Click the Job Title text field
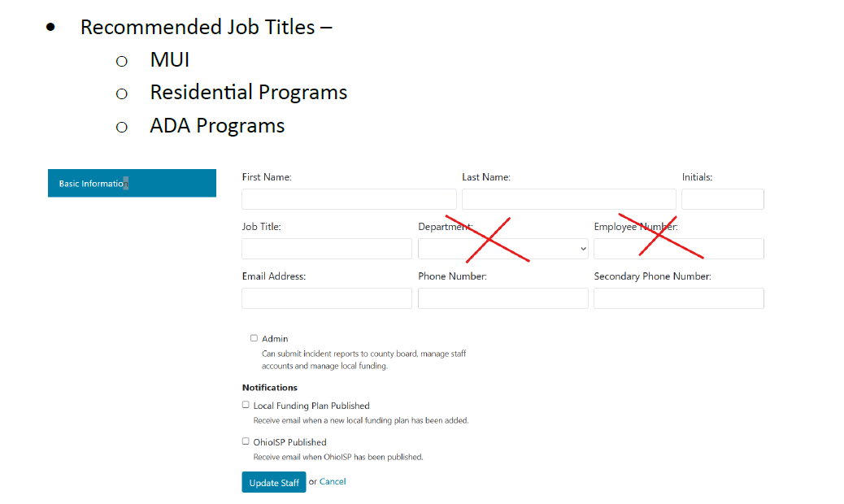 (327, 249)
